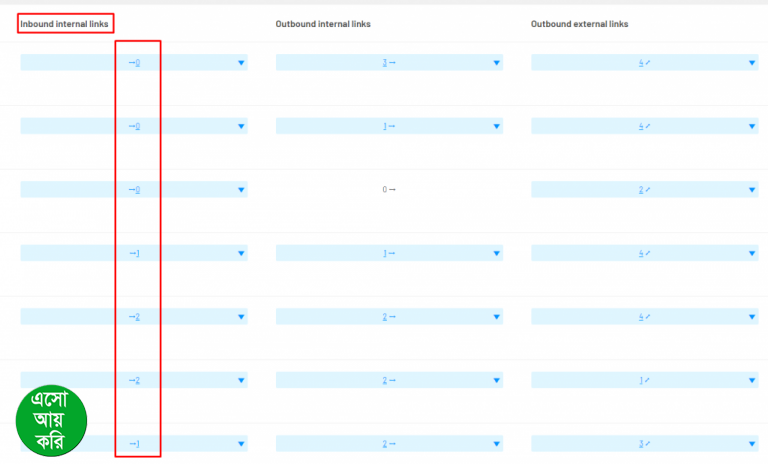
Task: Expand fourth row outbound internal links dropdown arrow
Action: point(496,254)
